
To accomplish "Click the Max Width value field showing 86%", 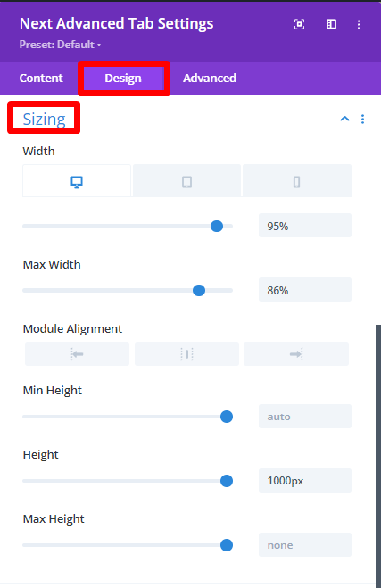I will (x=305, y=290).
